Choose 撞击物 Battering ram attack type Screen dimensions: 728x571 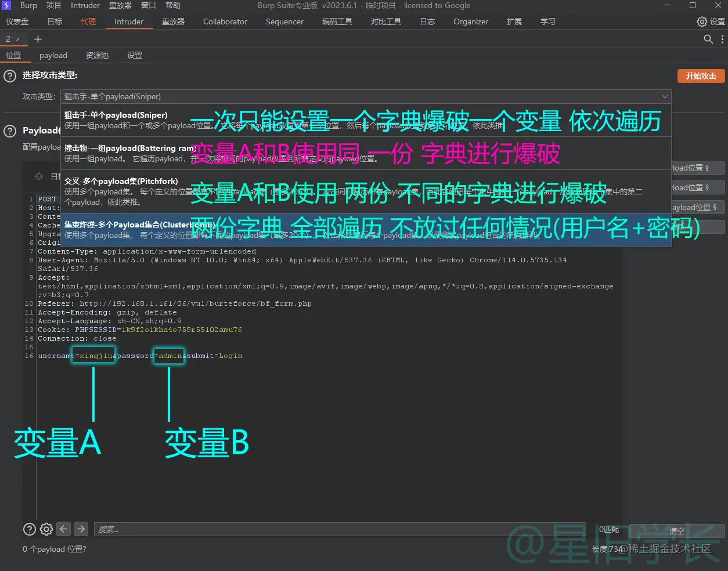[366, 153]
